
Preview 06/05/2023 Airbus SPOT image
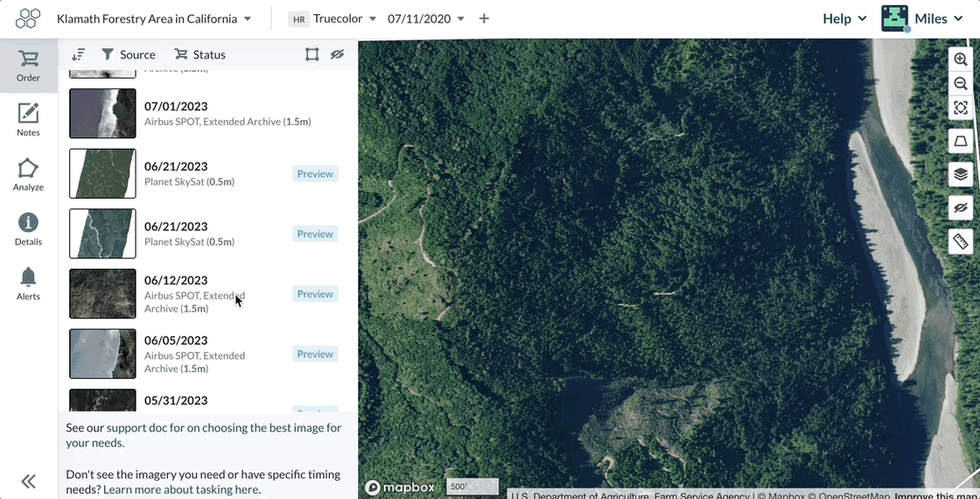(315, 354)
